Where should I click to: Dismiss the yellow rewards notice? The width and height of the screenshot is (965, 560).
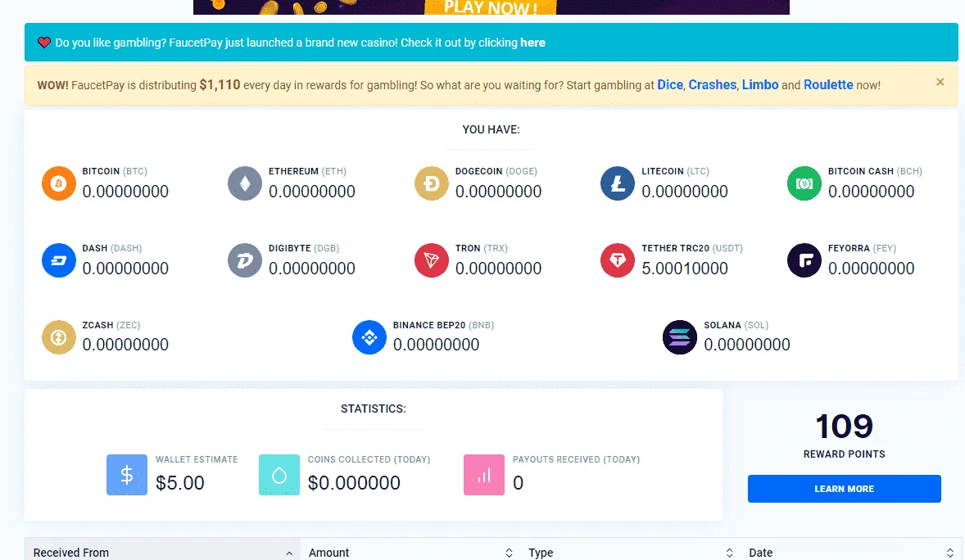pos(940,82)
